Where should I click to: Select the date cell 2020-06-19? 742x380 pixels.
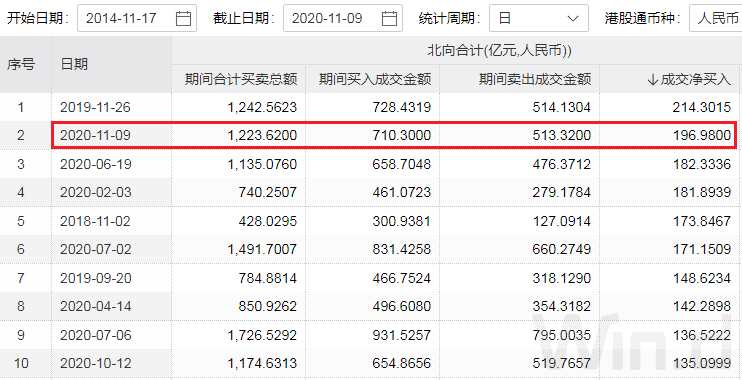95,164
